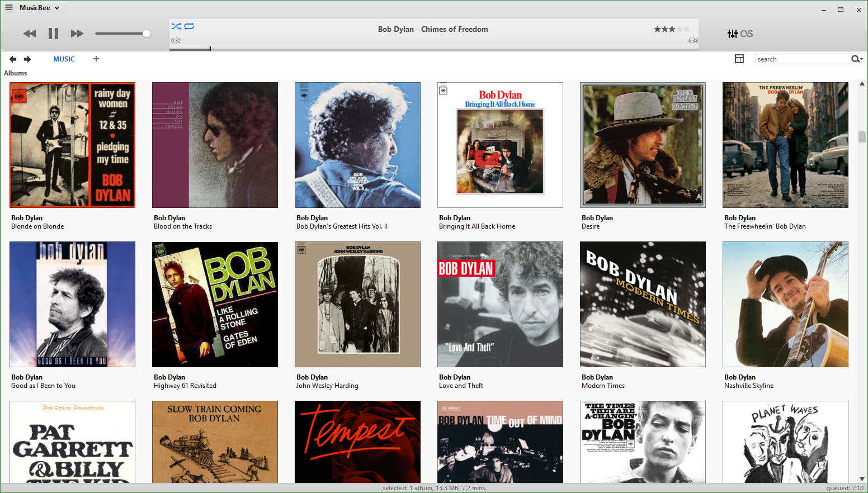This screenshot has height=493, width=868.
Task: Skip to the next track
Action: pyautogui.click(x=77, y=34)
